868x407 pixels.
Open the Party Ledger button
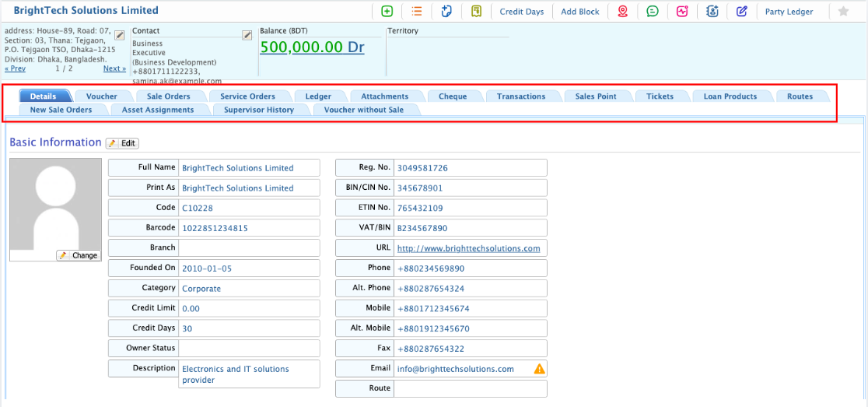789,12
